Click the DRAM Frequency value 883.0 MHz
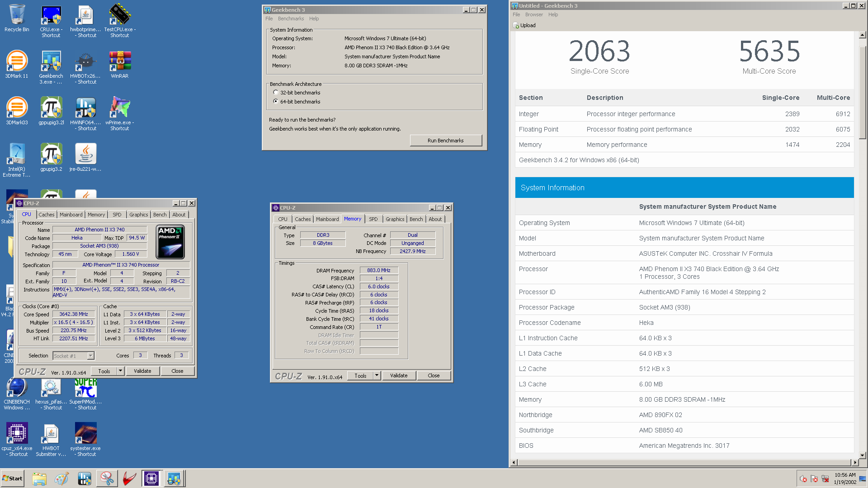 (x=379, y=270)
